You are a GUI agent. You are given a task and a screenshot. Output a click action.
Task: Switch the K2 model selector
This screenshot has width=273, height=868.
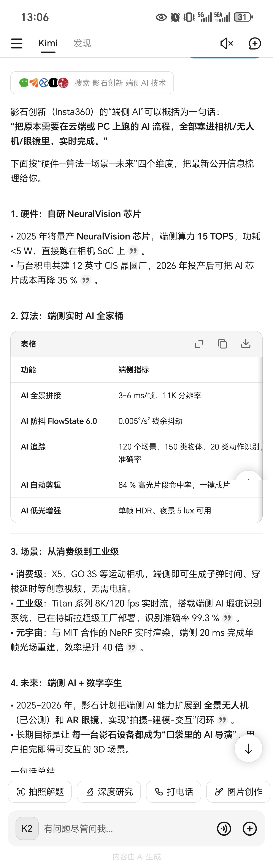point(27,829)
